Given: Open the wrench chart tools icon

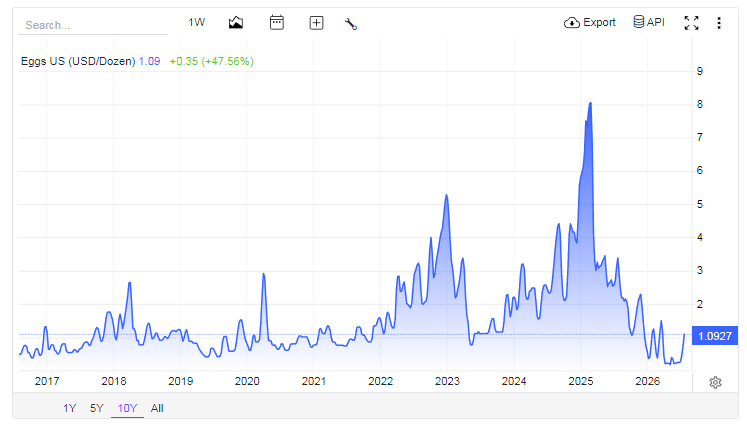Looking at the screenshot, I should pos(351,23).
